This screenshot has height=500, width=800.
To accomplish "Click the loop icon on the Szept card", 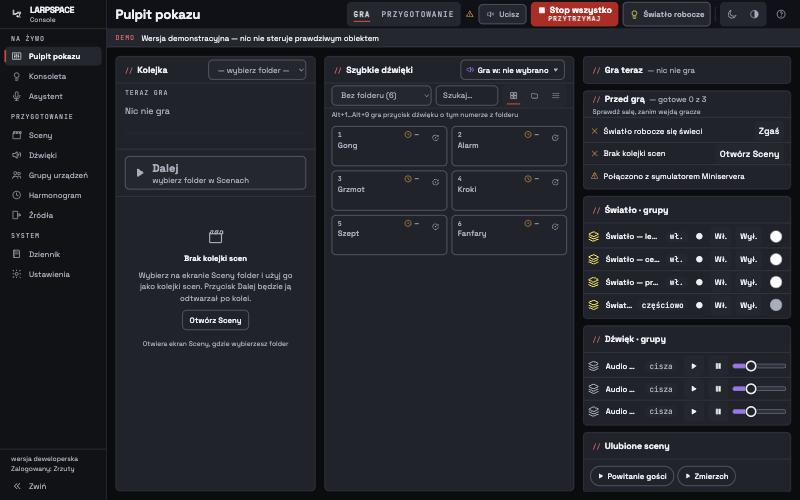I will (x=435, y=227).
